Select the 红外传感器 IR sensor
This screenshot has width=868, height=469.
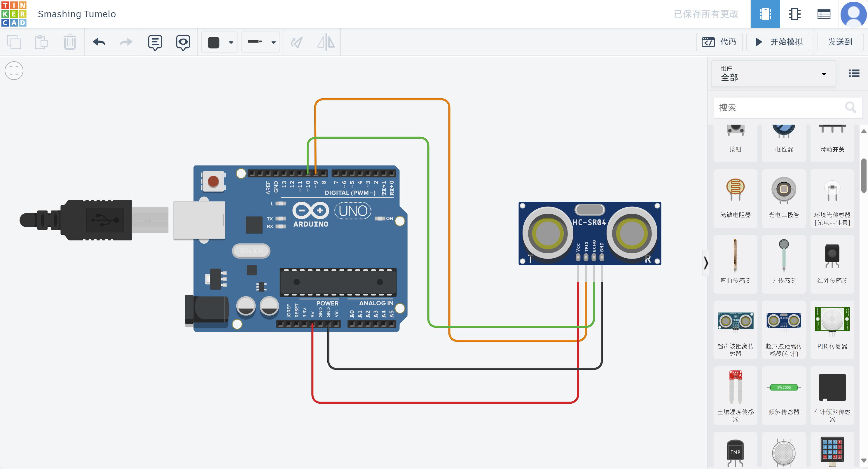pyautogui.click(x=832, y=264)
